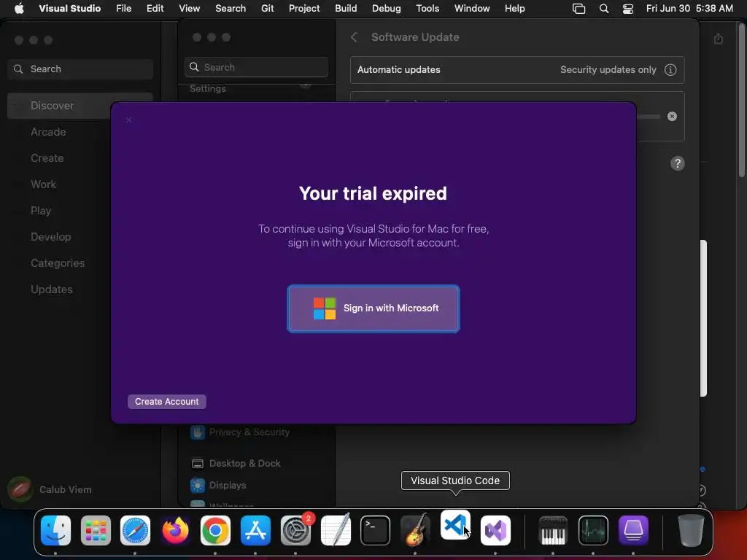Launch Safari from the dock

coord(135,531)
